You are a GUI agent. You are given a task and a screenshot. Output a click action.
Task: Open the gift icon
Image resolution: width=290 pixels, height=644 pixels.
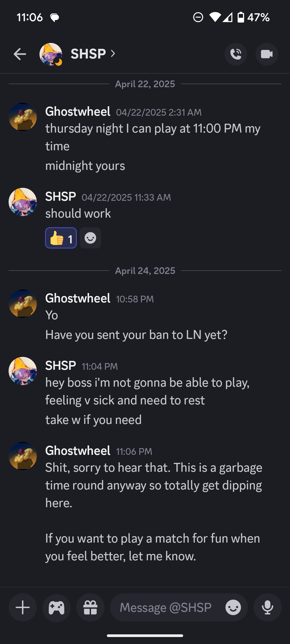(90, 608)
